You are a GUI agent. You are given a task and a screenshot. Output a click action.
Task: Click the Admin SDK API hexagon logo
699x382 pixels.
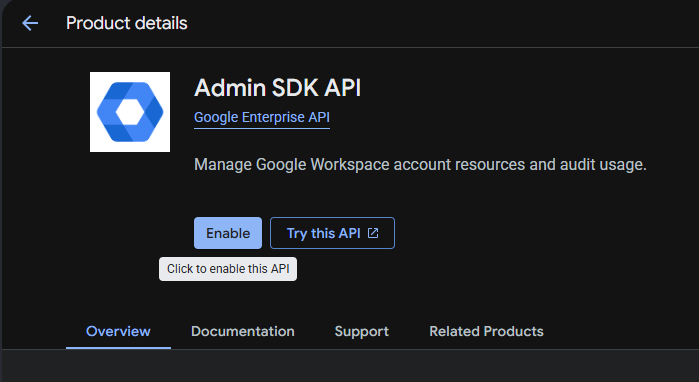click(x=130, y=112)
